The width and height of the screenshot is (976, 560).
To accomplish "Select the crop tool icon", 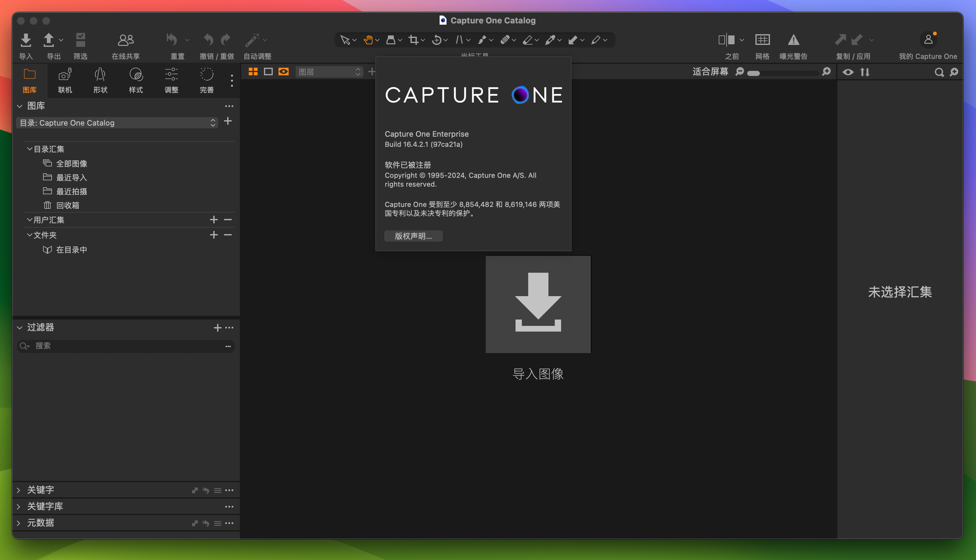I will coord(414,41).
